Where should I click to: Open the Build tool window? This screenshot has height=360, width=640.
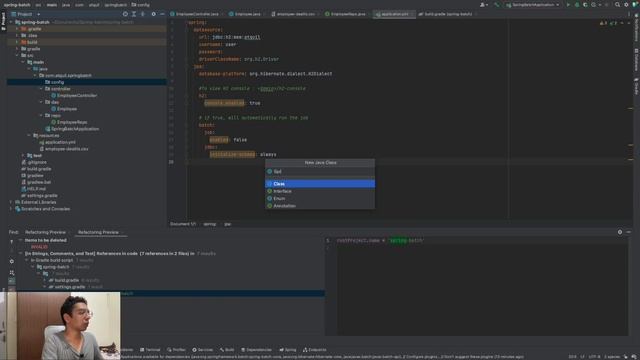pos(227,350)
